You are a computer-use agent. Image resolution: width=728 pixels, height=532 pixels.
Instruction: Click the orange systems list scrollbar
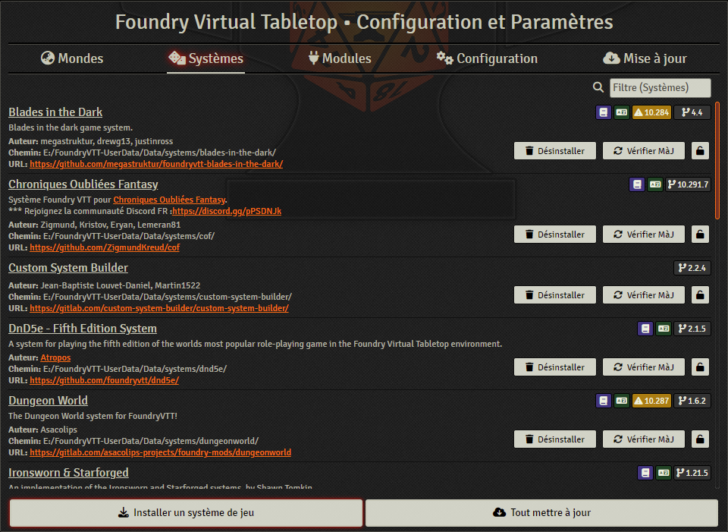pos(717,161)
